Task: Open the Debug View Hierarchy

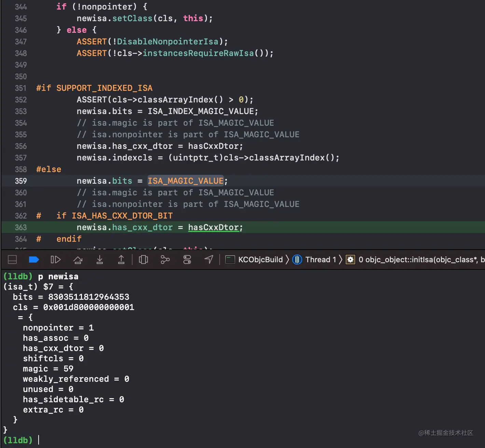Action: (143, 260)
